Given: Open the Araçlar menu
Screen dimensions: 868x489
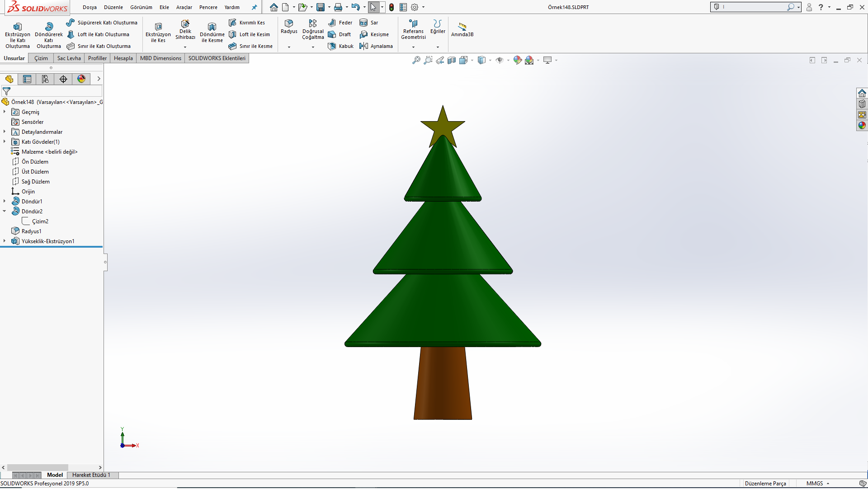Looking at the screenshot, I should point(184,7).
